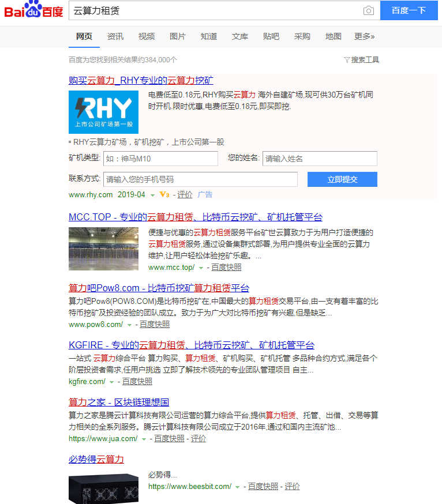Open the 采购 tab

click(x=302, y=36)
